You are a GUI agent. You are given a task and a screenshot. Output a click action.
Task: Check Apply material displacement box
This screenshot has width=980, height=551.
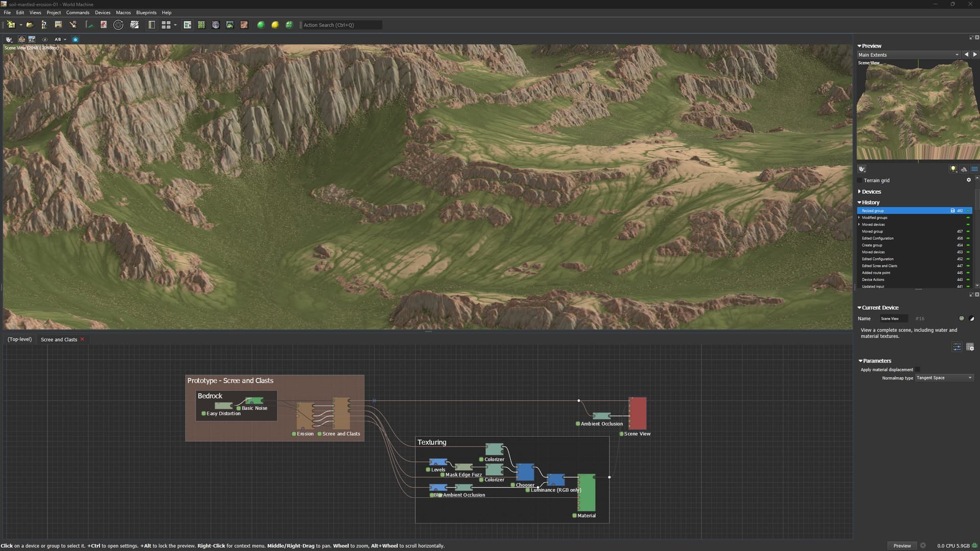pos(917,369)
